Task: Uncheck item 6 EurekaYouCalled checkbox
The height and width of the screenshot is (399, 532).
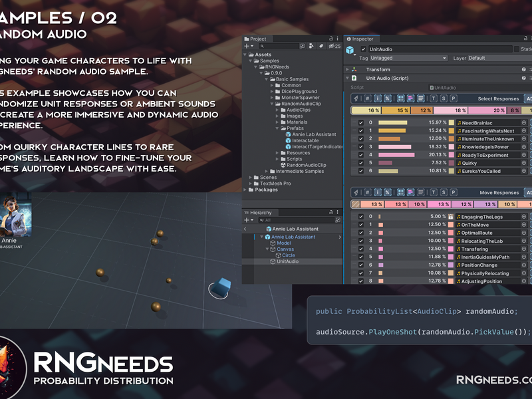Action: 361,171
